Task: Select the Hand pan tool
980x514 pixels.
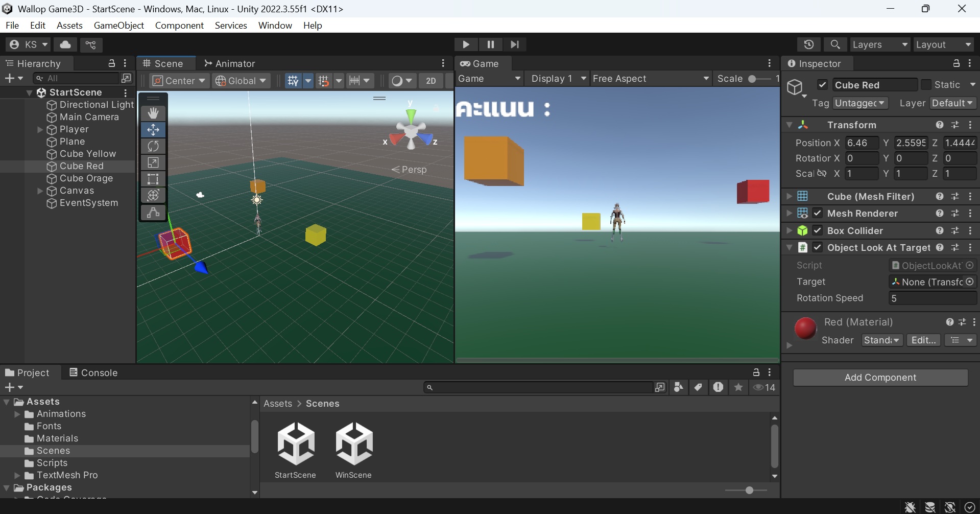Action: [153, 112]
